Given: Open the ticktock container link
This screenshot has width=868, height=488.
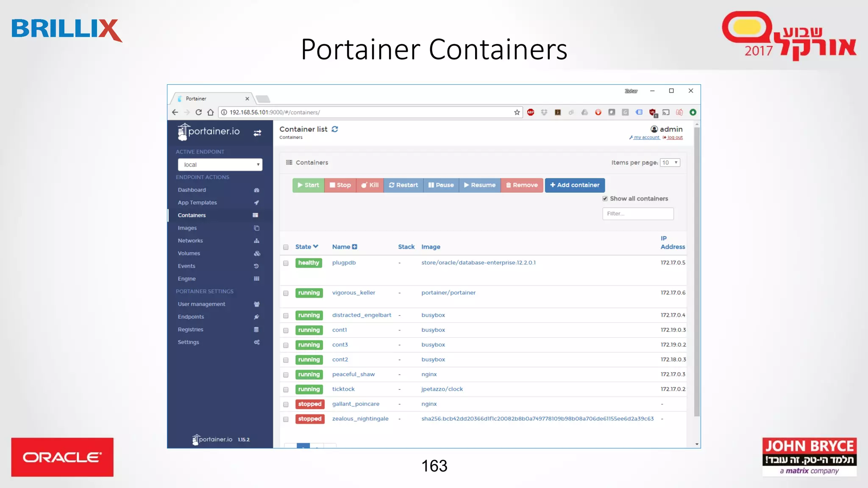Looking at the screenshot, I should (343, 389).
